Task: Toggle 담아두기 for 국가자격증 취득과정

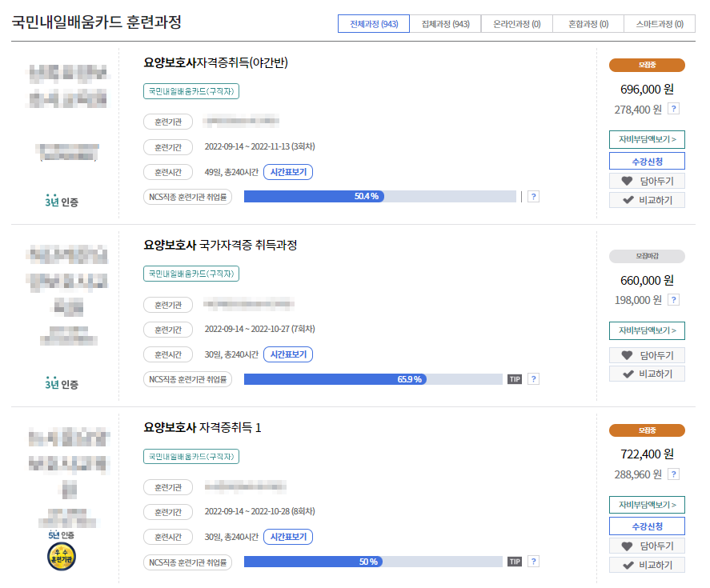Action: tap(647, 354)
